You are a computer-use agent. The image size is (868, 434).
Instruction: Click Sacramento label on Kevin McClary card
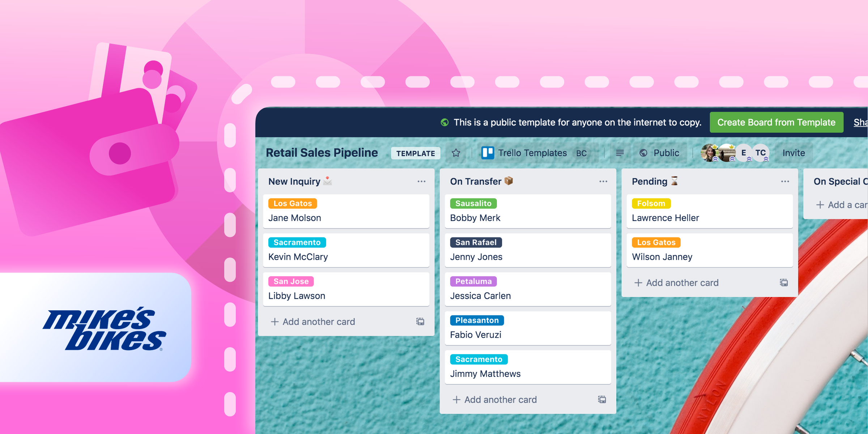tap(297, 242)
